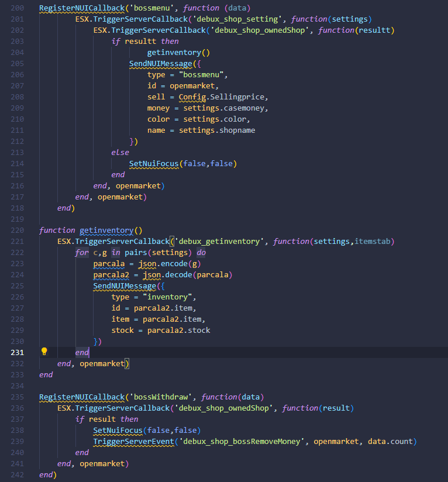Click 'debux_shop_bossRemoveMoney' string
Viewport: 448px width, 482px height.
[242, 442]
